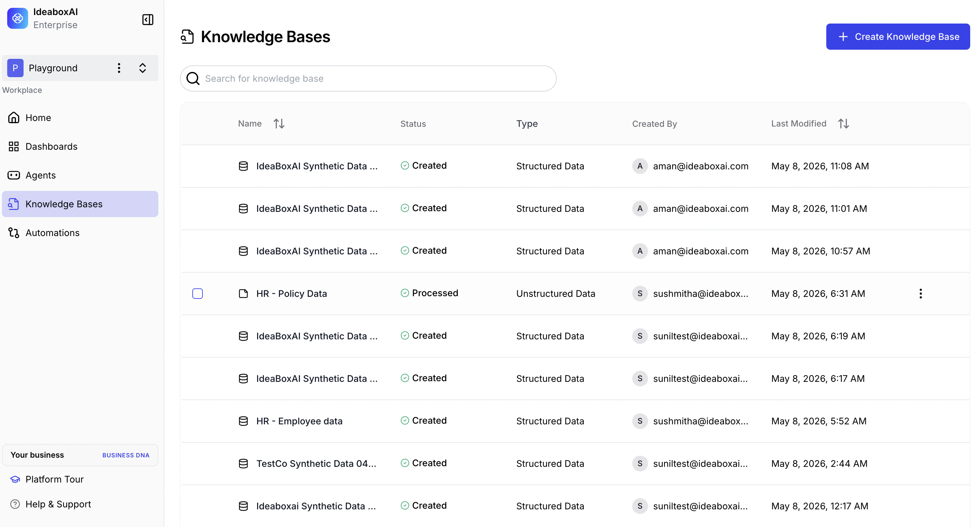980x527 pixels.
Task: Open HR - Employee data knowledge base
Action: pyautogui.click(x=299, y=421)
